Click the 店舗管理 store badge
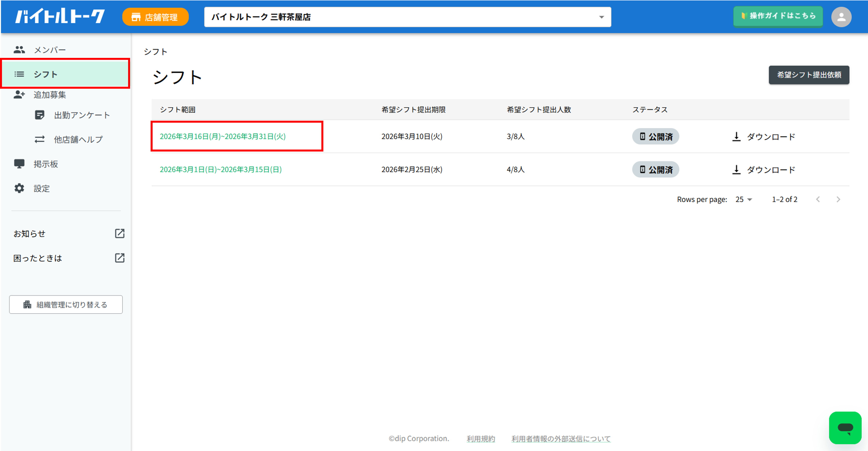Image resolution: width=868 pixels, height=451 pixels. click(155, 17)
